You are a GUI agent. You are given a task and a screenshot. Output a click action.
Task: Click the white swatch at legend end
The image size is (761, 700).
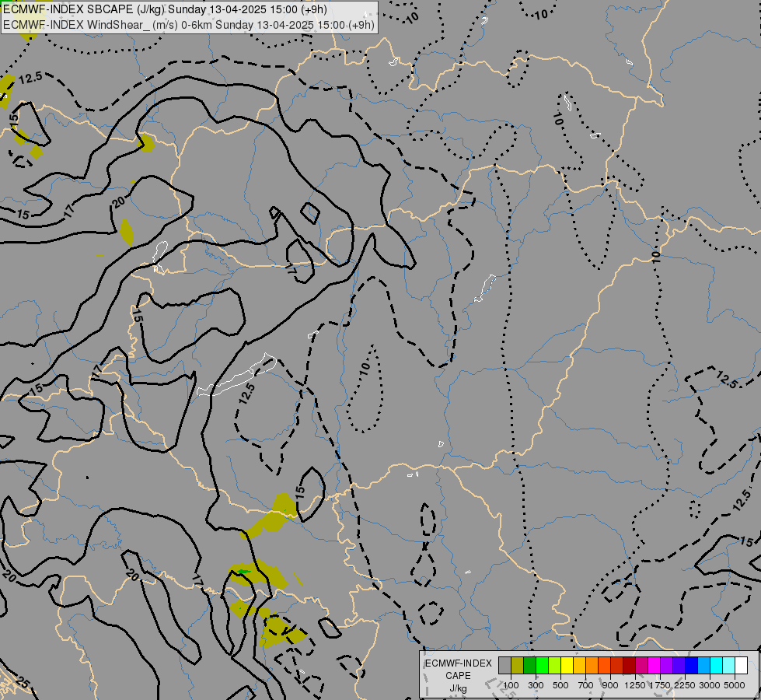point(742,665)
